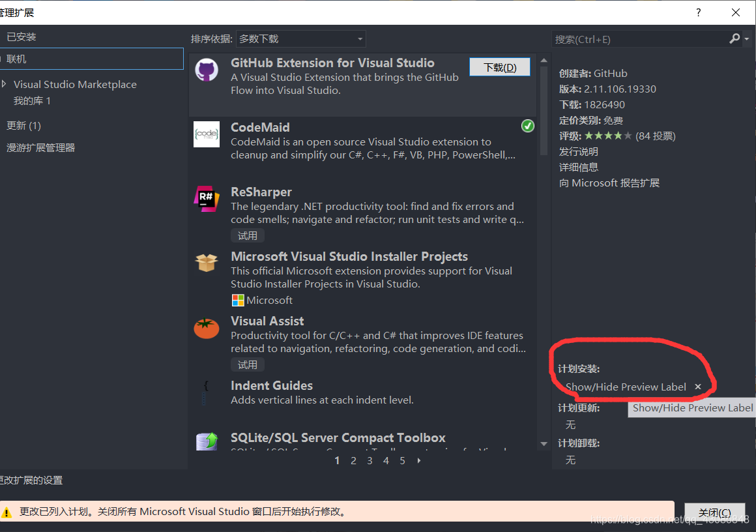Viewport: 756px width, 532px height.
Task: Open the 详细信息 details link
Action: coord(579,168)
